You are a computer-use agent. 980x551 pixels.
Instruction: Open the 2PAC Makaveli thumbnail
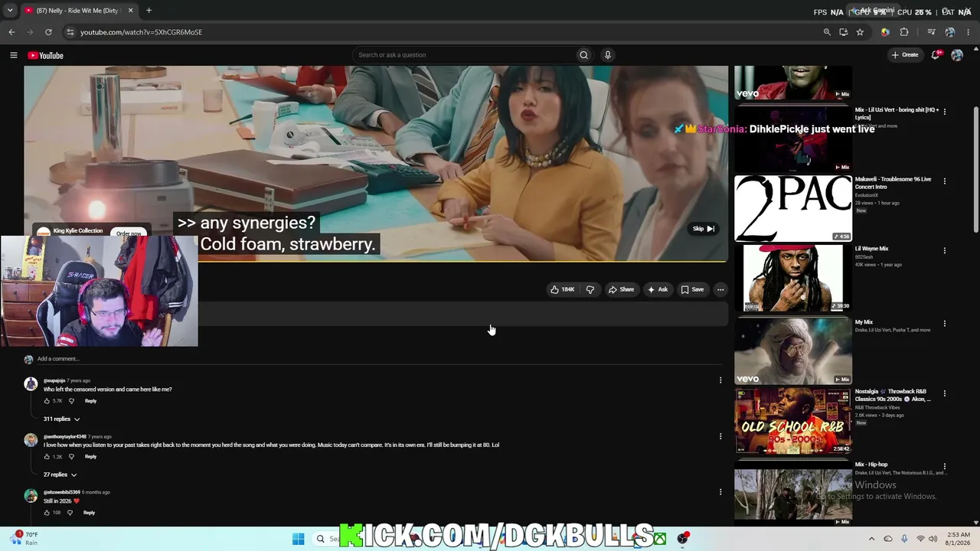tap(792, 208)
